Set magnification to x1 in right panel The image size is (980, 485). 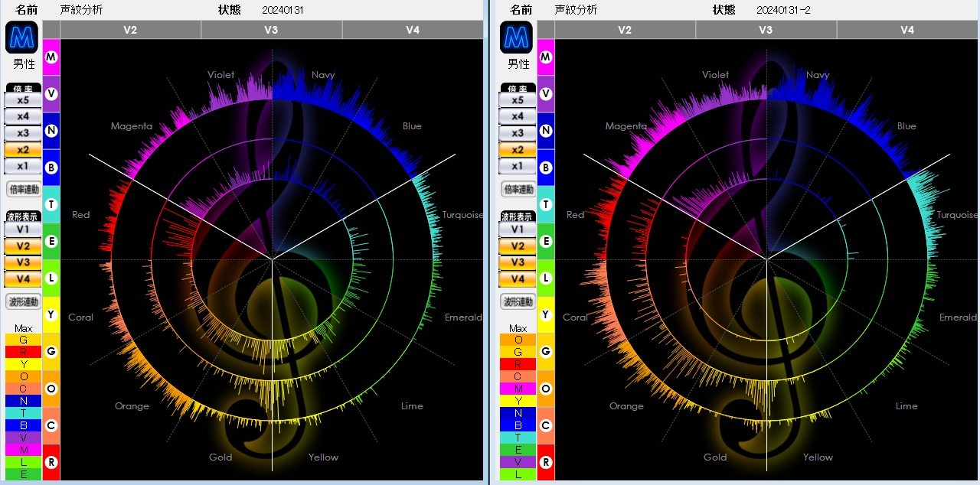518,166
